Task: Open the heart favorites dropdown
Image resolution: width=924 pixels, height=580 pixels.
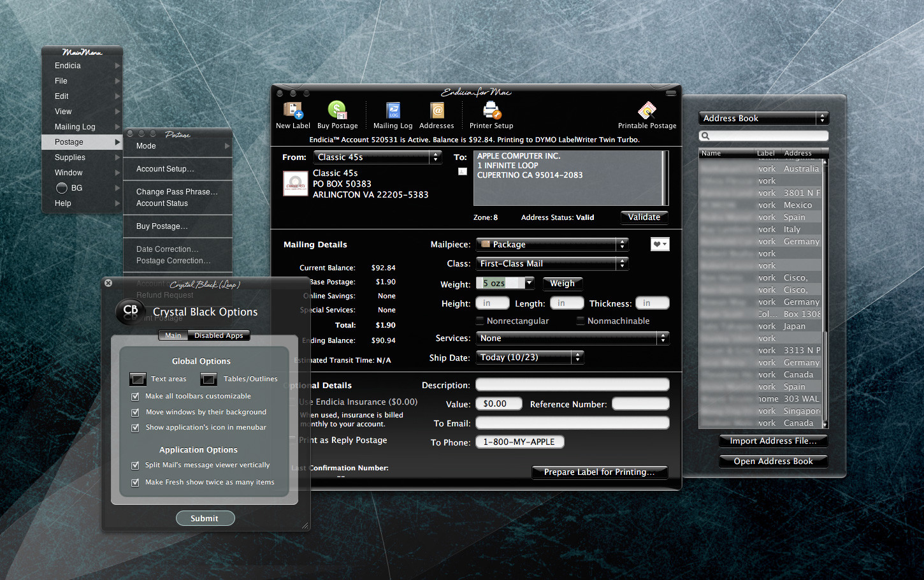Action: pos(660,244)
